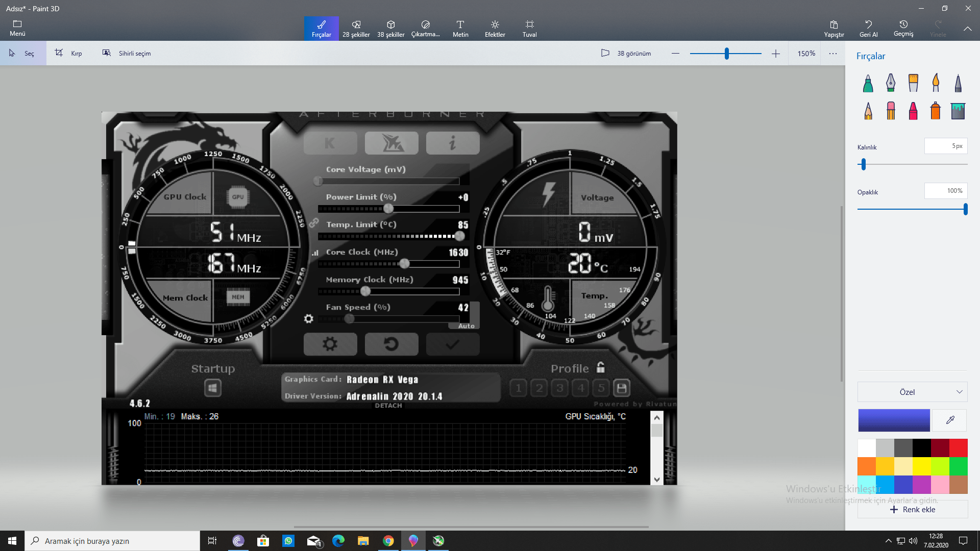Select the Crayon brush tool
The height and width of the screenshot is (551, 980).
click(913, 111)
